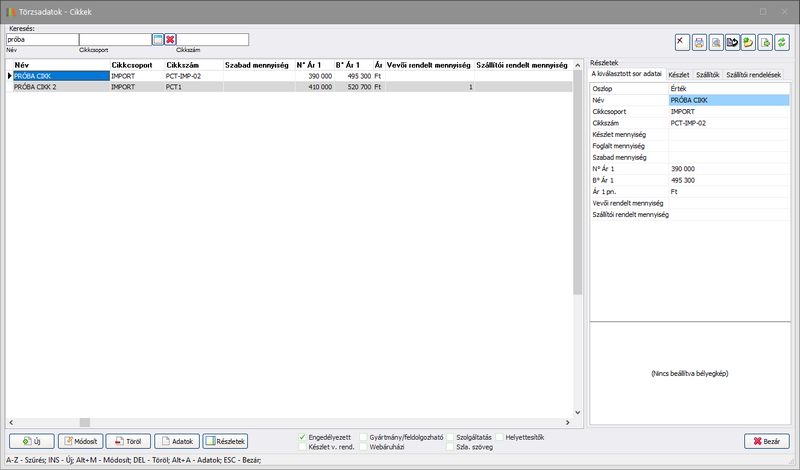Switch to the Készlet tab
The image size is (800, 470).
tap(679, 74)
